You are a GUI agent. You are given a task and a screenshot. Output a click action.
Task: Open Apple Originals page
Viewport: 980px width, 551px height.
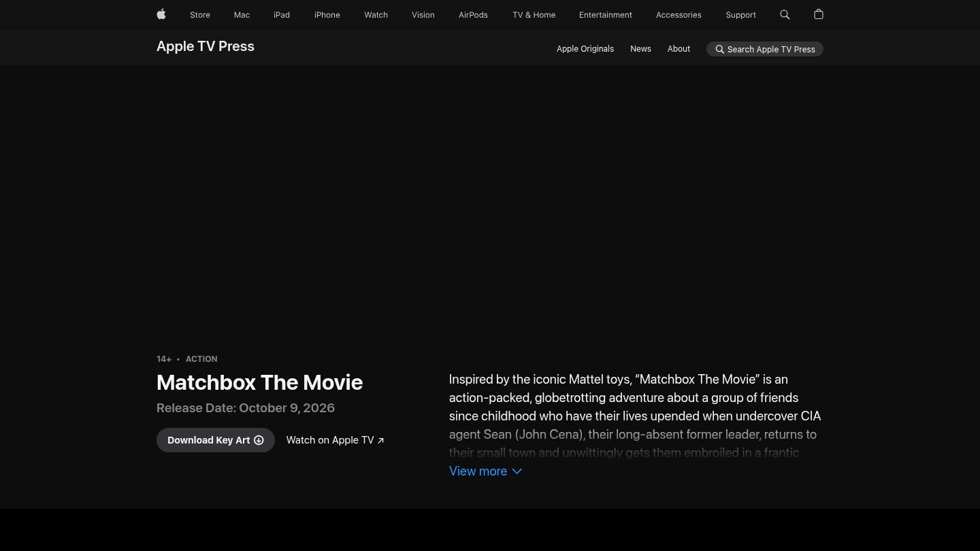(585, 49)
